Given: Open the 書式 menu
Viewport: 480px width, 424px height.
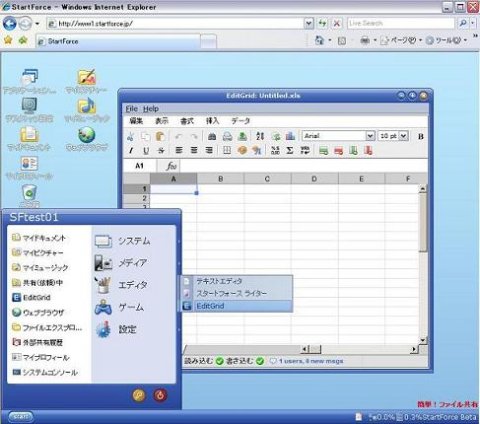Looking at the screenshot, I should pos(187,121).
